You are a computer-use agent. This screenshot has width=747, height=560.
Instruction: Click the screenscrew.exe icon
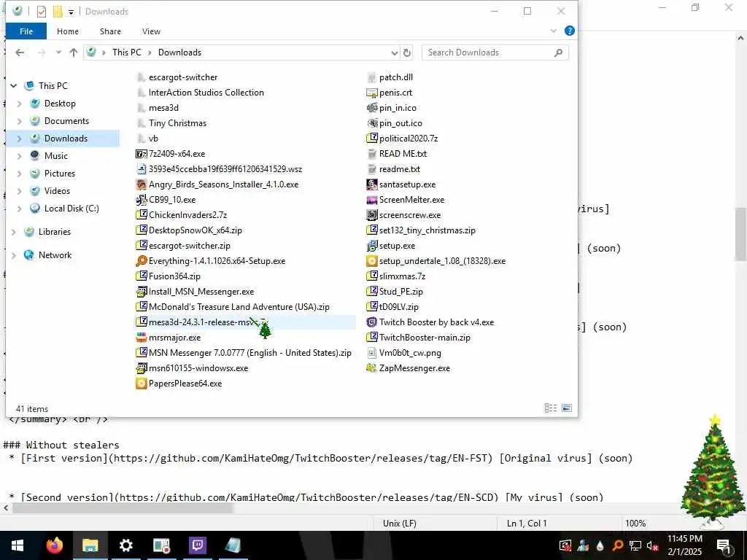point(371,215)
